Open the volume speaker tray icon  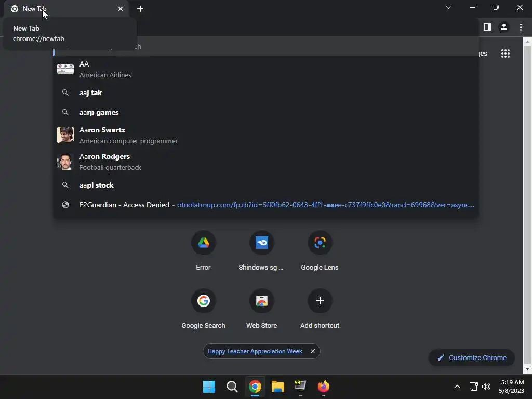click(x=486, y=387)
